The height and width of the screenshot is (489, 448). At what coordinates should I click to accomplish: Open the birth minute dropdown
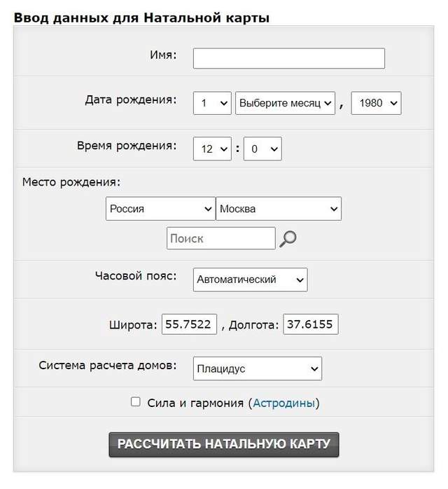point(262,149)
